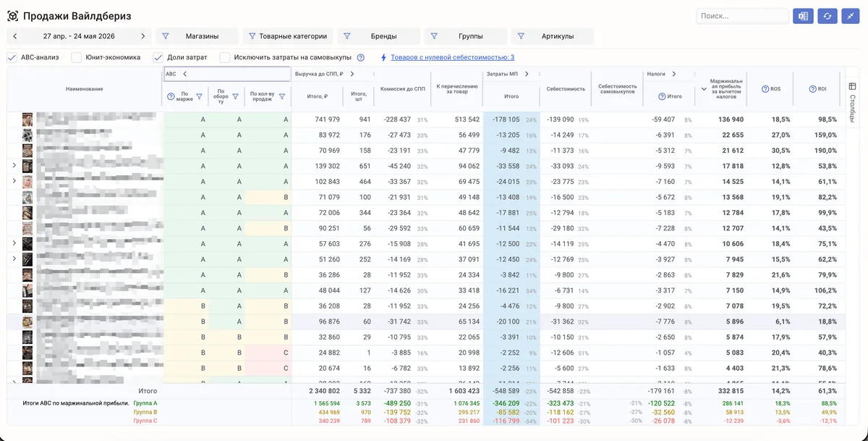Click product thumbnail in row with 741 979
The image size is (868, 441).
27,119
